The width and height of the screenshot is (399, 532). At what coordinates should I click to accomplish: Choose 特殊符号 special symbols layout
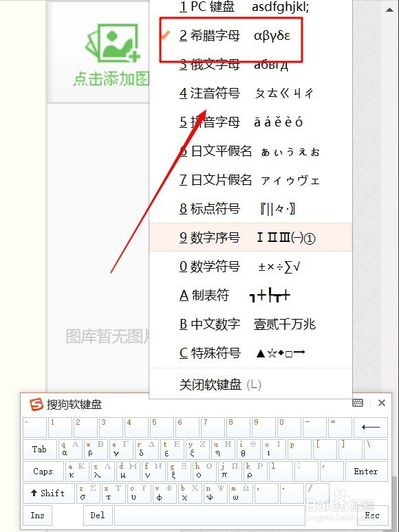click(x=250, y=353)
